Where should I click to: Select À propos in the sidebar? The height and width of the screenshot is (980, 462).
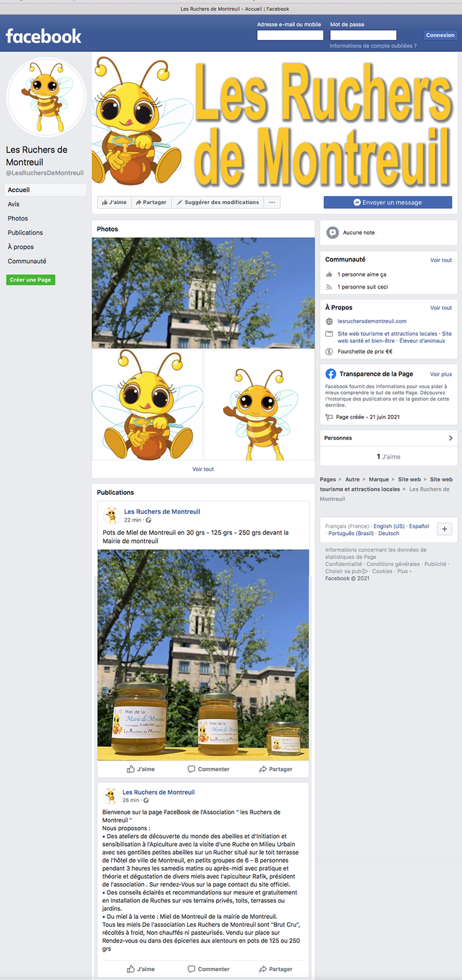click(21, 247)
